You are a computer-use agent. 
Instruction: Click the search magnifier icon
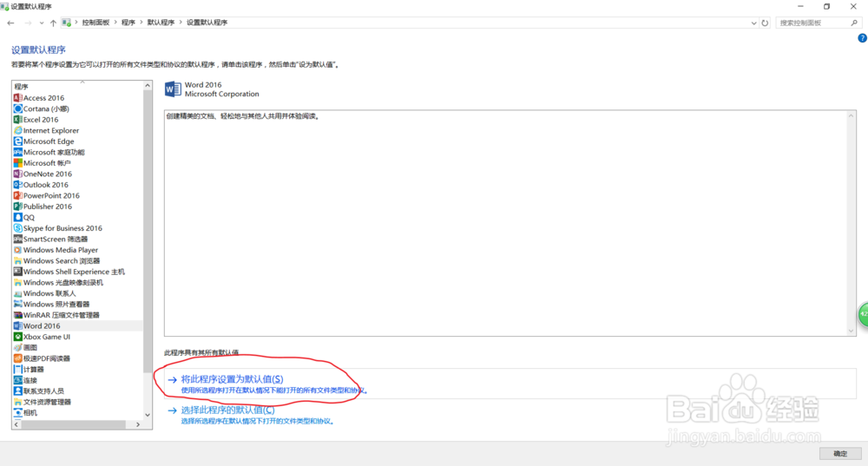(x=854, y=23)
